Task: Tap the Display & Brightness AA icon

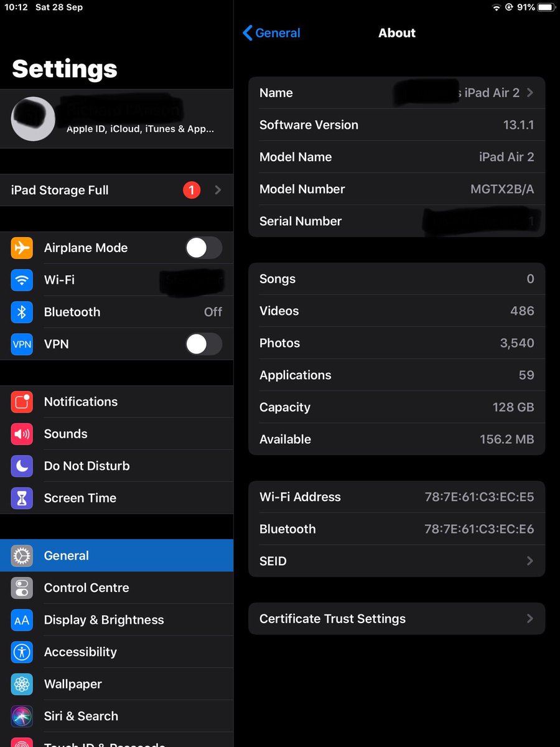Action: 22,620
